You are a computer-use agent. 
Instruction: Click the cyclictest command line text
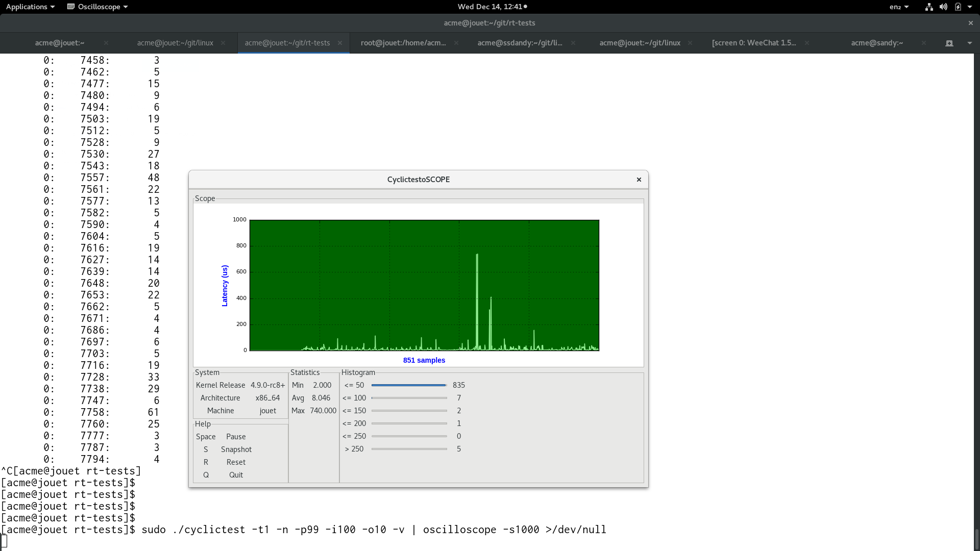coord(374,530)
